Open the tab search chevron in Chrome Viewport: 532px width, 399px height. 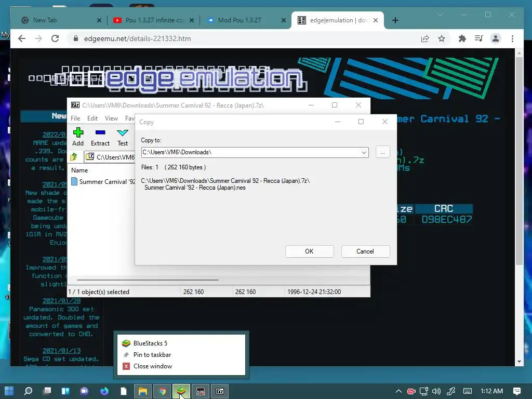(x=440, y=15)
